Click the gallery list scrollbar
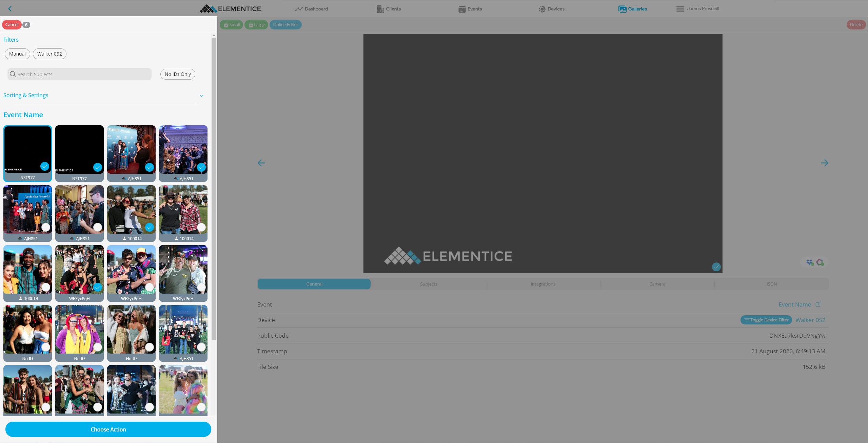Viewport: 868px width, 443px height. (214, 189)
